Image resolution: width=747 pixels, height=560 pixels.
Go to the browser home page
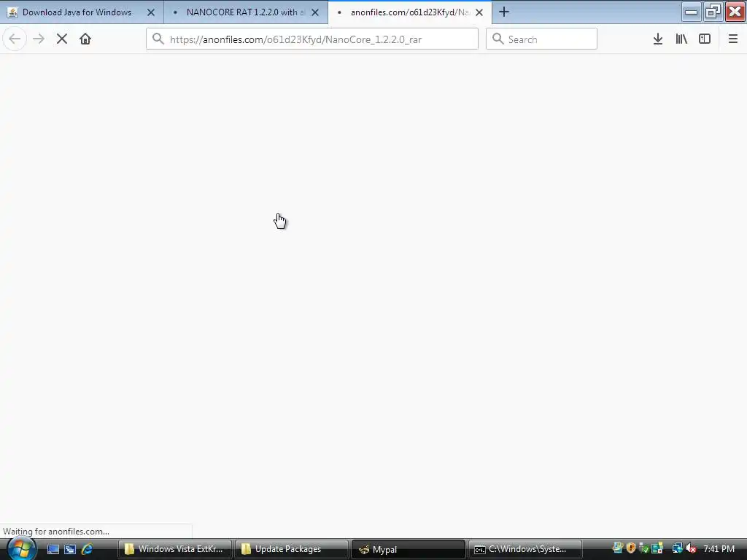coord(85,39)
